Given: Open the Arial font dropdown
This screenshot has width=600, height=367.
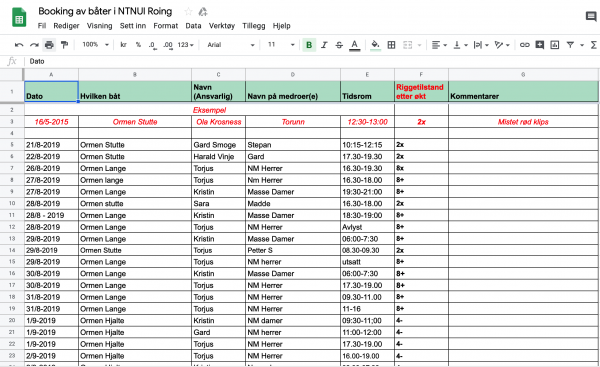Looking at the screenshot, I should point(231,45).
